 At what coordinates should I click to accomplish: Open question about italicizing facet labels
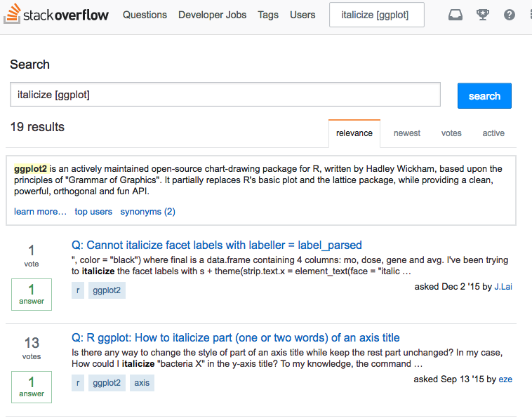(x=217, y=245)
